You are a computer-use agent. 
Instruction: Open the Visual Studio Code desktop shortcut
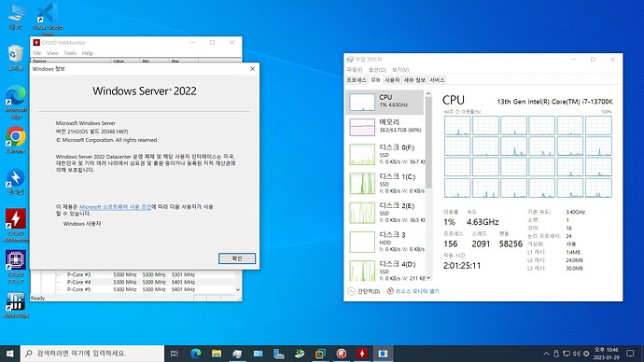48,19
